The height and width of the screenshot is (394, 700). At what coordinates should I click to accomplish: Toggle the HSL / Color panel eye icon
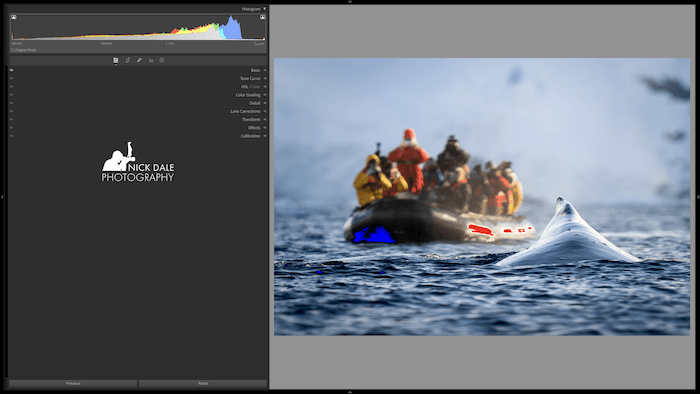tap(12, 87)
